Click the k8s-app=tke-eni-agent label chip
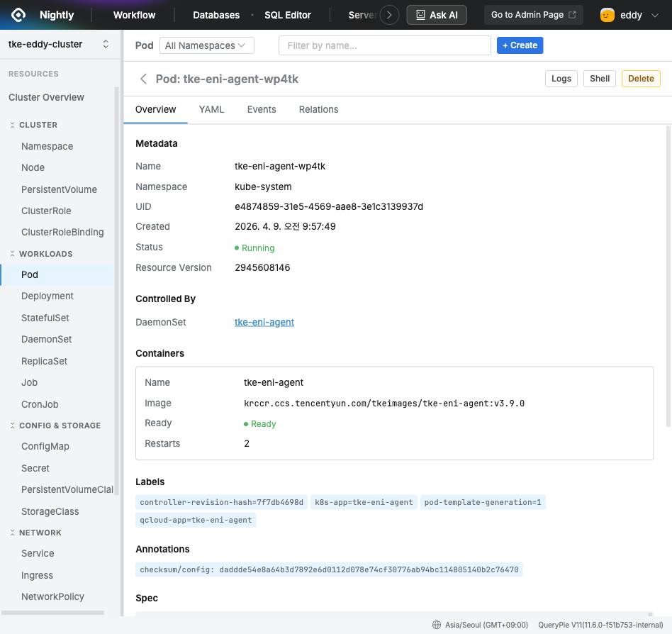Screen dimensions: 672x634 [x=364, y=502]
